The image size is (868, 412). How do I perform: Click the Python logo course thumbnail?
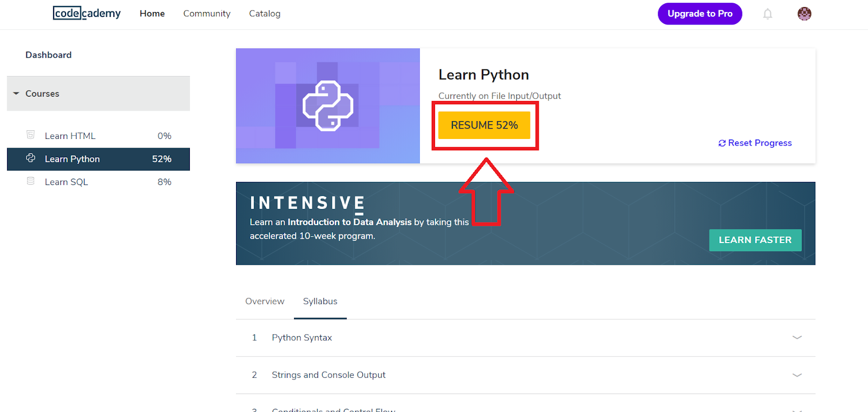[328, 106]
